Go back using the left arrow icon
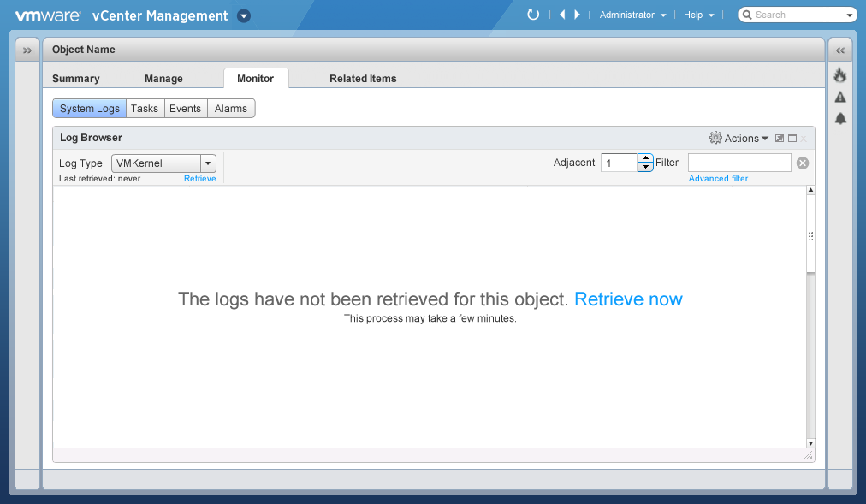The image size is (866, 504). (x=562, y=15)
